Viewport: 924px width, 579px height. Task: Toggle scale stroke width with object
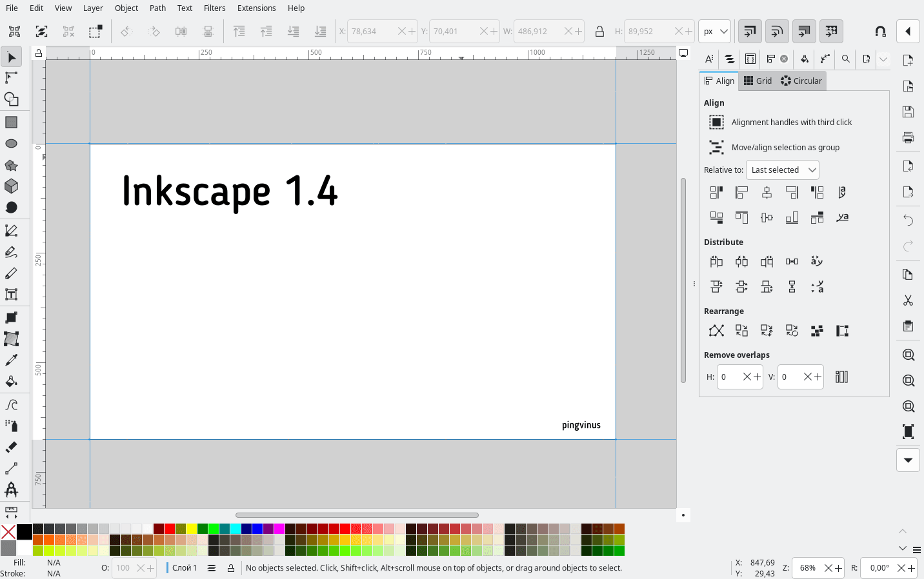[x=749, y=31]
